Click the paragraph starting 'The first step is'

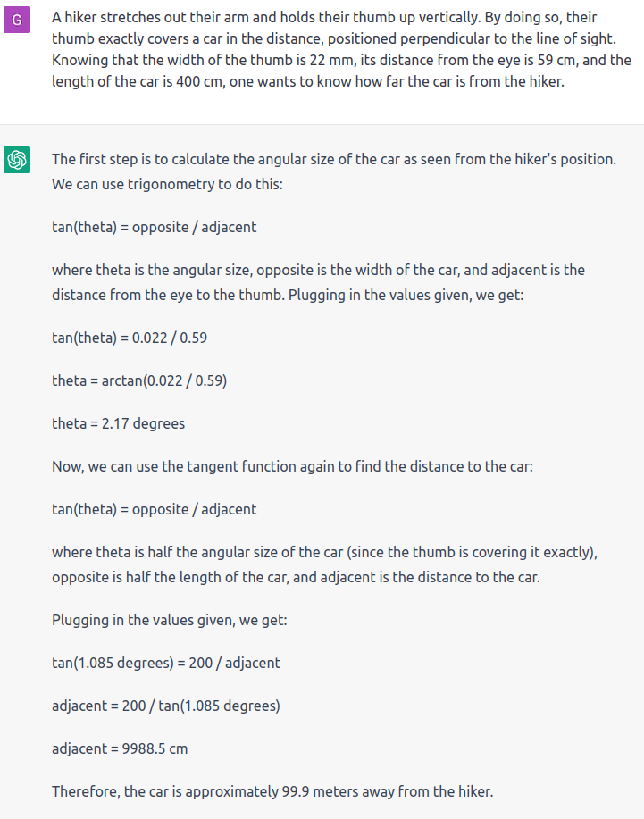click(x=334, y=171)
